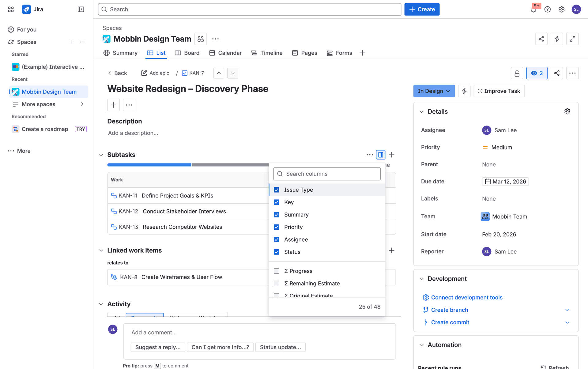Collapse the Subtasks section

coord(101,155)
